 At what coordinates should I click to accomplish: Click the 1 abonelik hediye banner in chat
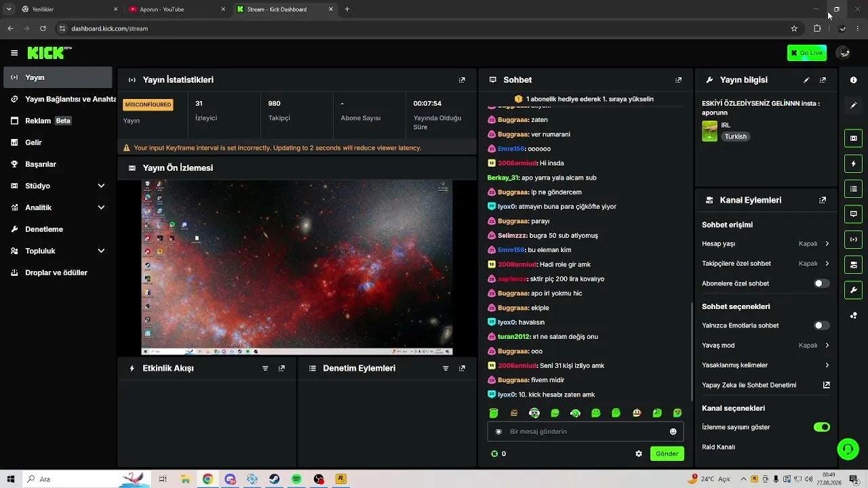pos(585,99)
